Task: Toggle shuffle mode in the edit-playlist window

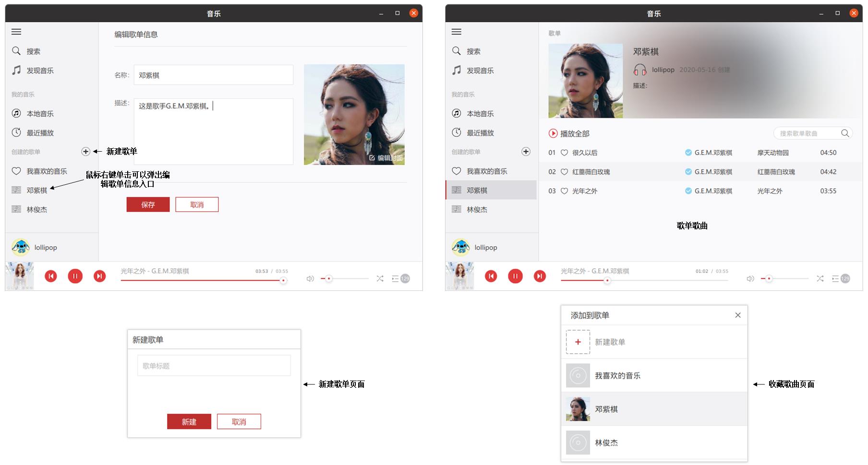Action: pyautogui.click(x=380, y=278)
